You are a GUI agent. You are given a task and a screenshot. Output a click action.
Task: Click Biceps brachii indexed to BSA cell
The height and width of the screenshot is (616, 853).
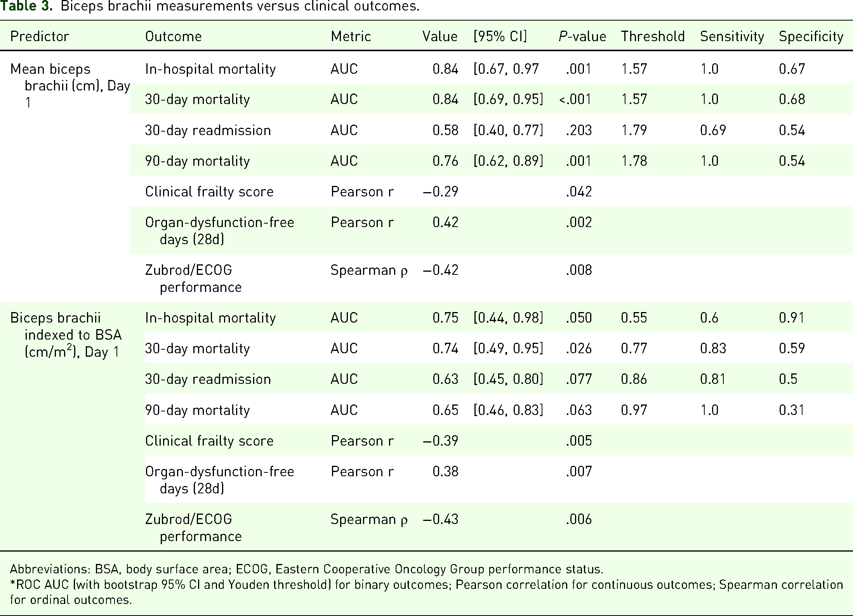(x=66, y=335)
